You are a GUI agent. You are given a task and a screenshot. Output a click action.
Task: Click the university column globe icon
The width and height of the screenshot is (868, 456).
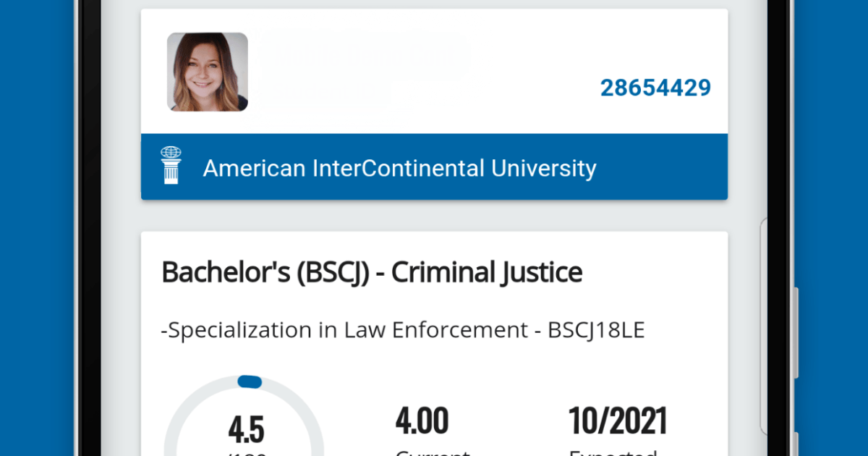(x=171, y=166)
